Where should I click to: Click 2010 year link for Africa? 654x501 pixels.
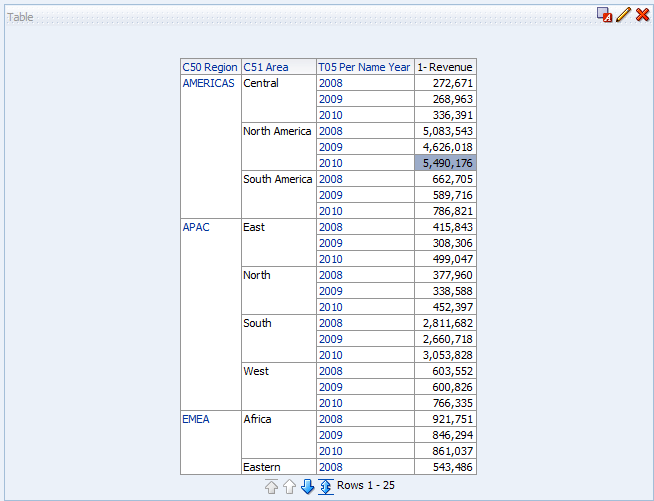[x=331, y=451]
